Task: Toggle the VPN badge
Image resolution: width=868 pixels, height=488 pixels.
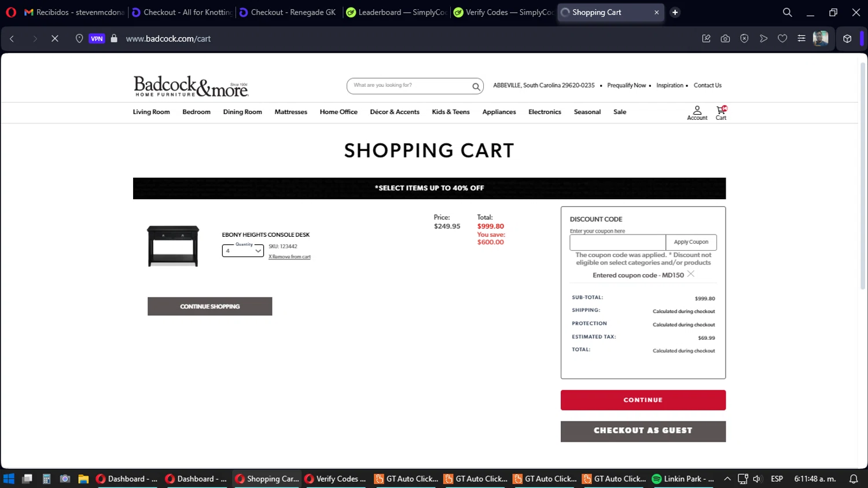Action: [x=97, y=39]
